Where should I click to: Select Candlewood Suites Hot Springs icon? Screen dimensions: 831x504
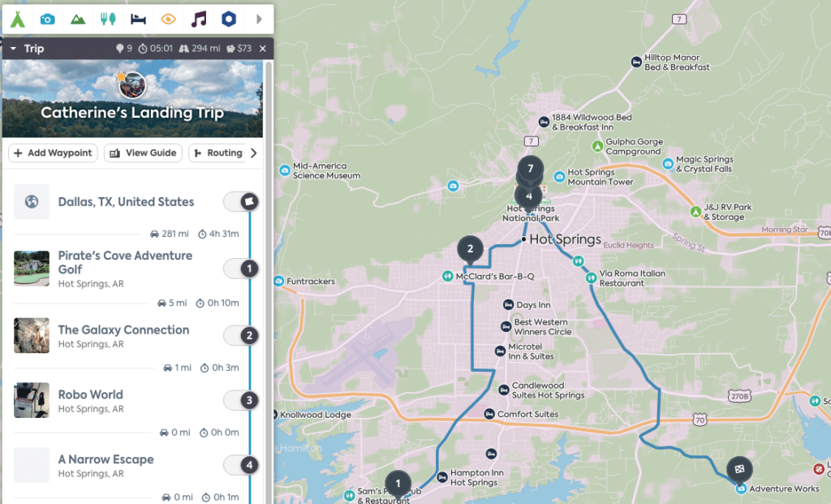coord(503,390)
